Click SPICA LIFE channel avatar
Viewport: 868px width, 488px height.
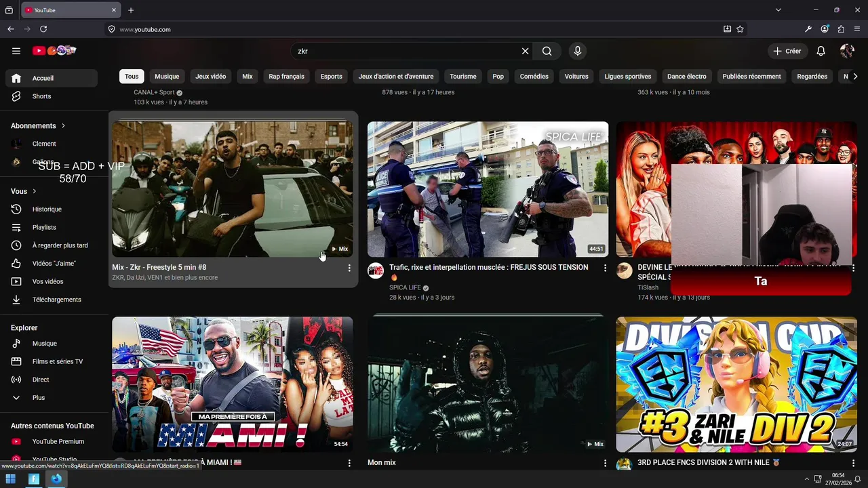coord(376,271)
